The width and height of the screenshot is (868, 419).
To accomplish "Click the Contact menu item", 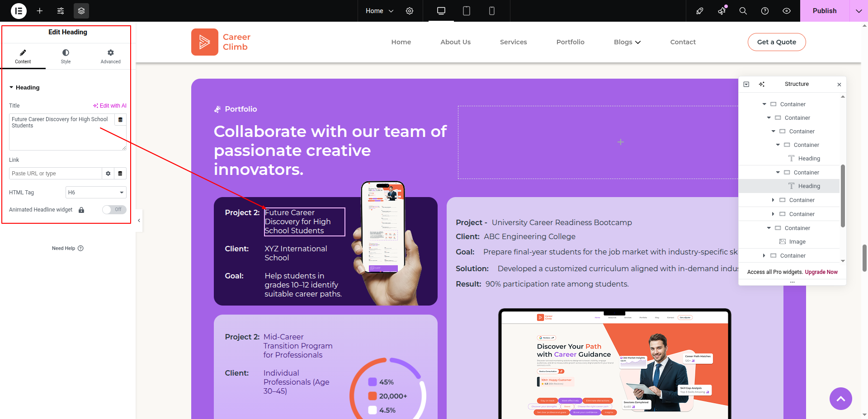I will coord(683,42).
